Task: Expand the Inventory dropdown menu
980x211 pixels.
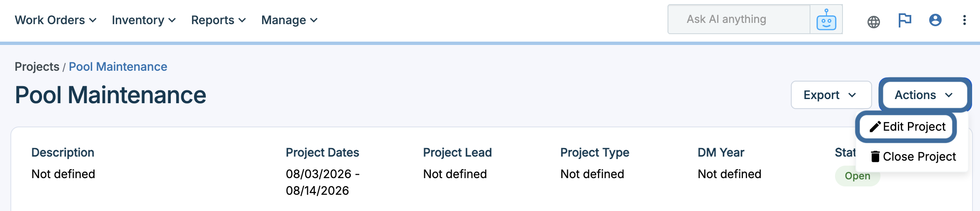Action: (x=144, y=20)
